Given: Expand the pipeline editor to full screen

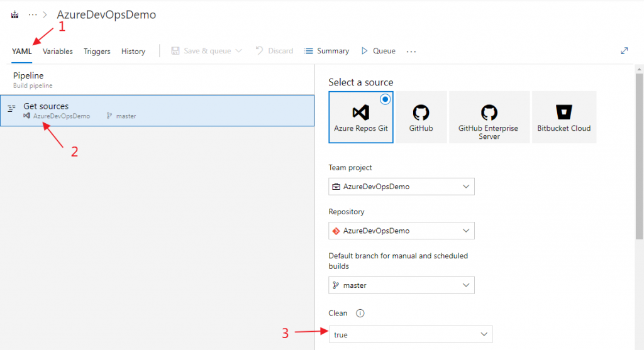Looking at the screenshot, I should [x=624, y=51].
